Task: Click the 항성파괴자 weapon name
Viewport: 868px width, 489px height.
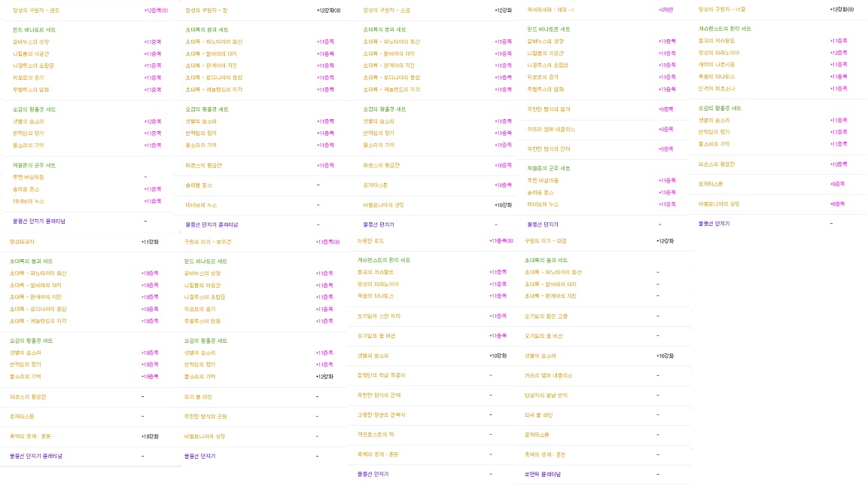Action: coord(23,241)
